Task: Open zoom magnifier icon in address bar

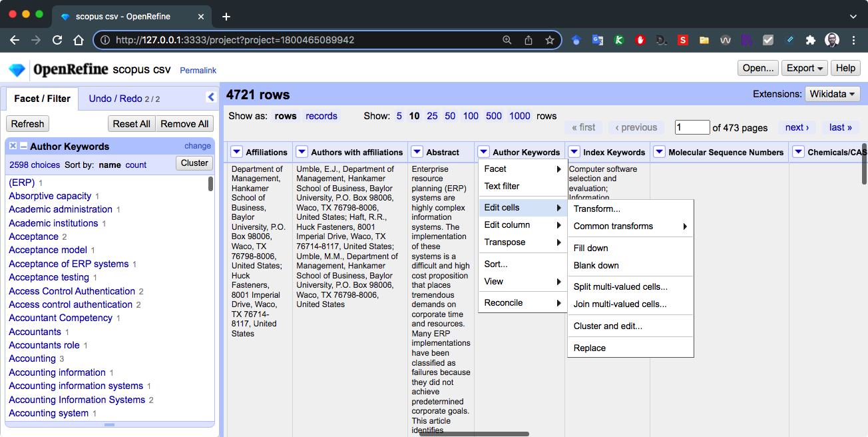Action: point(507,40)
